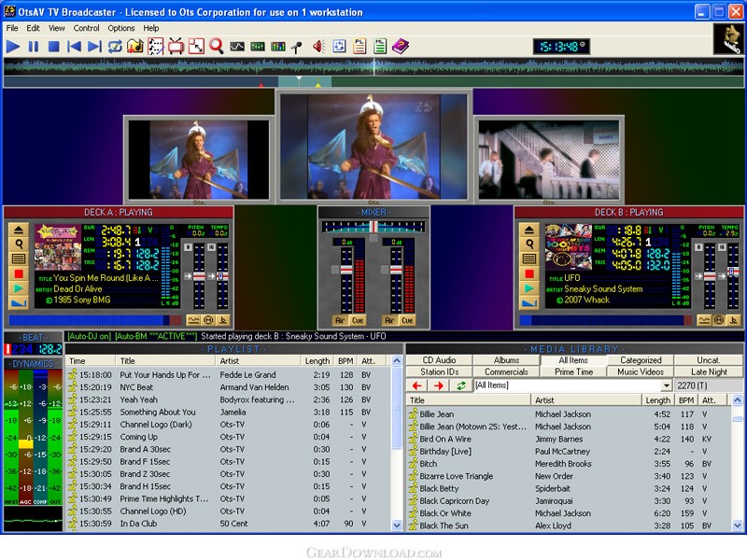Click Deck A list view button
The width and height of the screenshot is (747, 560).
(x=19, y=259)
